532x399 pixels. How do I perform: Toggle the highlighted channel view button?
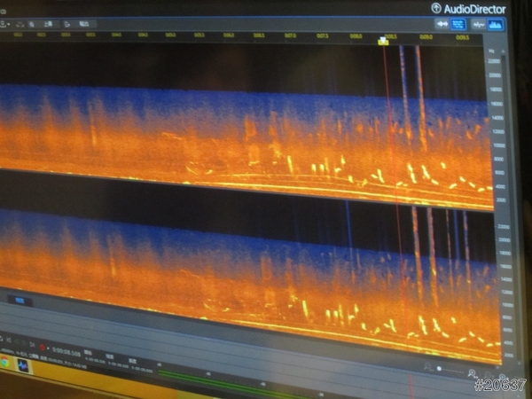pyautogui.click(x=458, y=24)
